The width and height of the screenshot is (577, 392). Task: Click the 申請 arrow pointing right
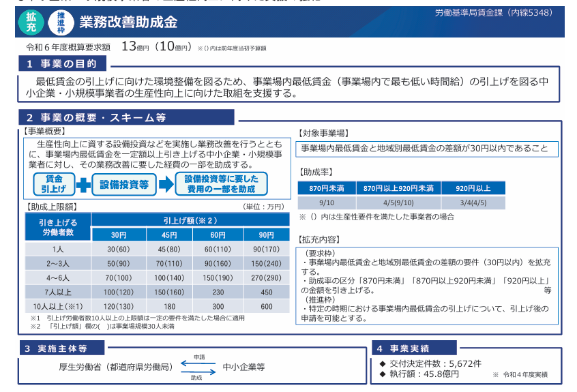click(198, 362)
